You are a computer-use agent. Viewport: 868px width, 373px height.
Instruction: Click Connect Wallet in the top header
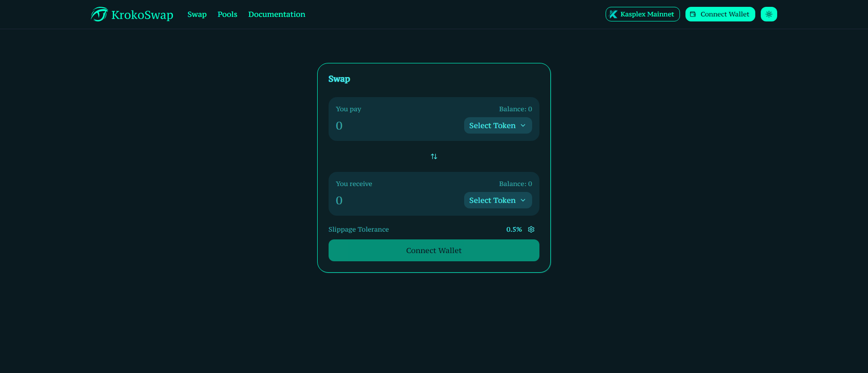click(720, 14)
